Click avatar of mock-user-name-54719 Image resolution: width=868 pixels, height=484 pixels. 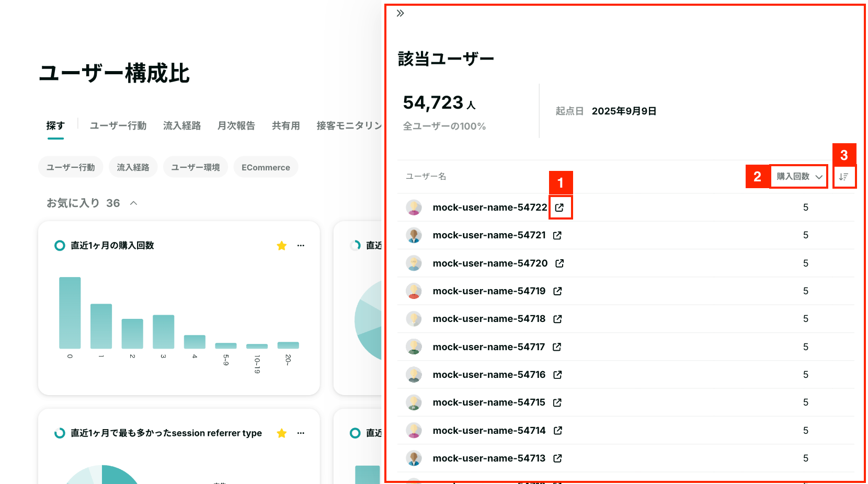(x=414, y=291)
